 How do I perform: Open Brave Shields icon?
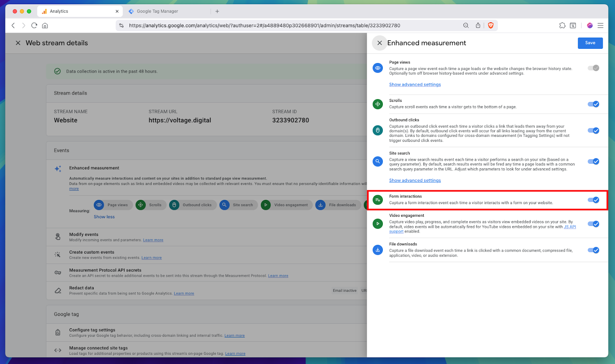tap(490, 25)
